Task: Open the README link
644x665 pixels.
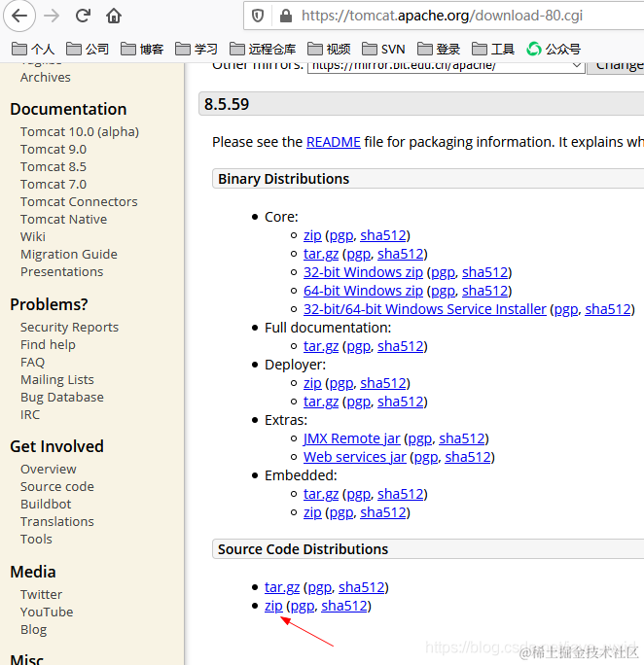Action: pyautogui.click(x=334, y=142)
